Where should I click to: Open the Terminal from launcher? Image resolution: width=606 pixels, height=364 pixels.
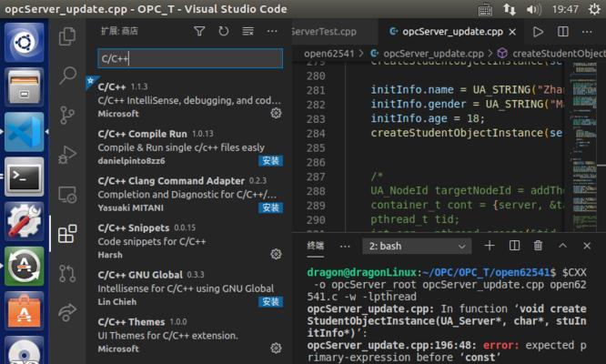pos(25,177)
